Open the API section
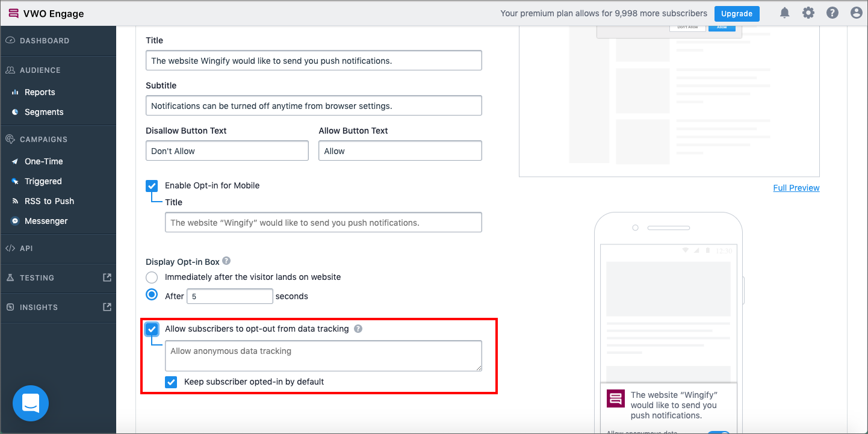868x434 pixels. point(26,248)
